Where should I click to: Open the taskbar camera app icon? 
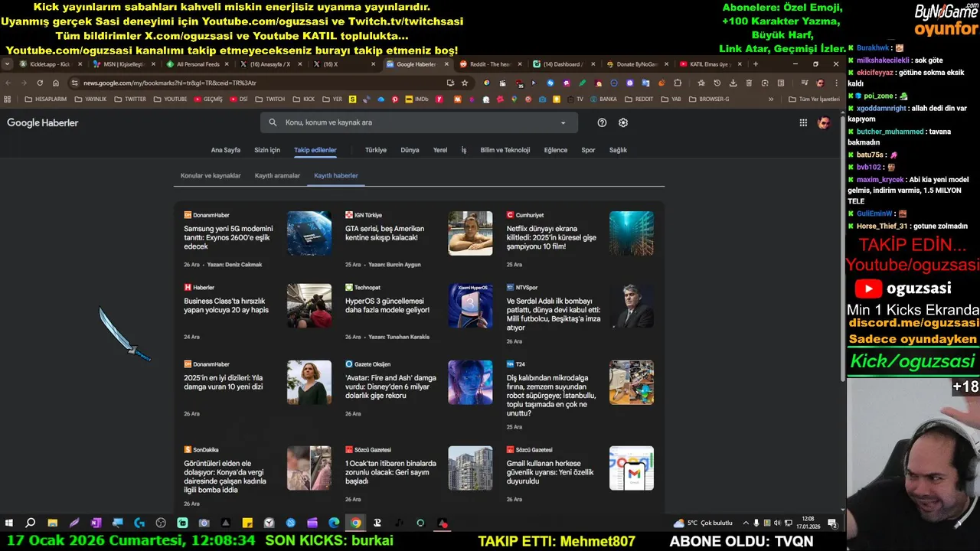coord(204,523)
